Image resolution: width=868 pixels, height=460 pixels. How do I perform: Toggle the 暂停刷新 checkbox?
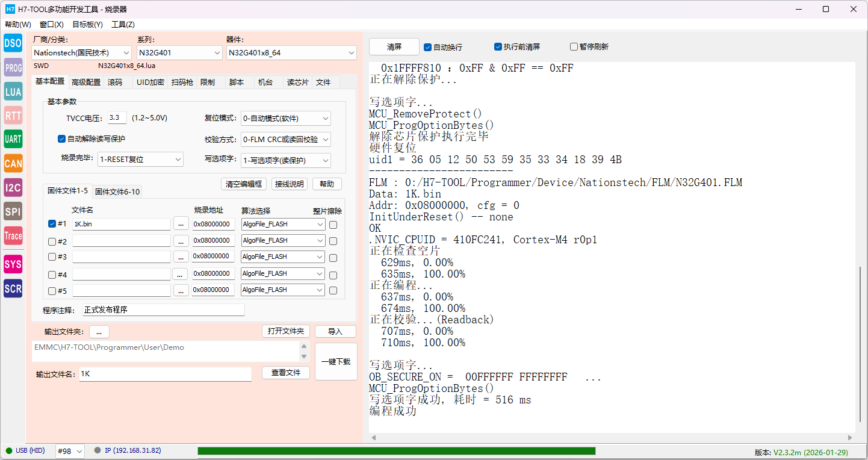[x=574, y=47]
